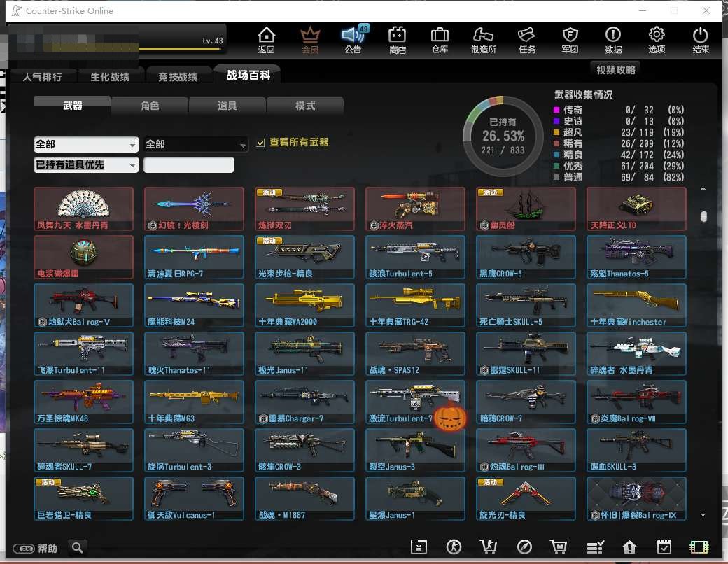The image size is (728, 564).
Task: Click the running man icon in bottom bar
Action: 454,547
